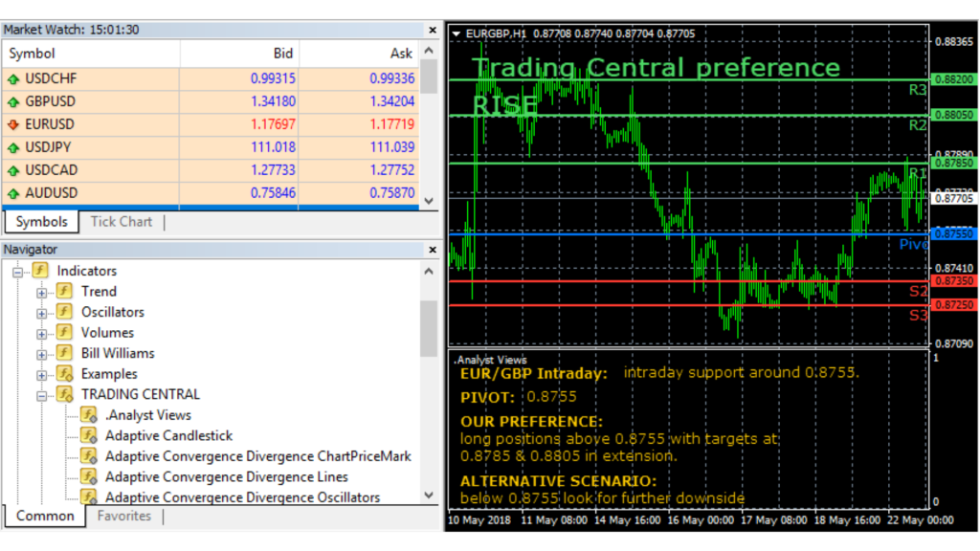980x551 pixels.
Task: Click Navigator scrollbar down arrow
Action: [x=429, y=495]
